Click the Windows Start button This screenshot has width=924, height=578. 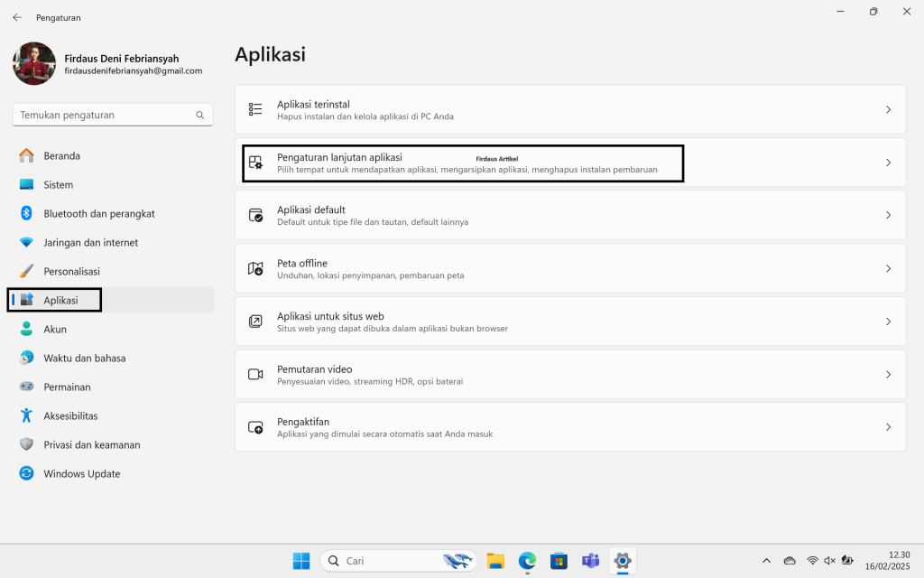coord(301,561)
